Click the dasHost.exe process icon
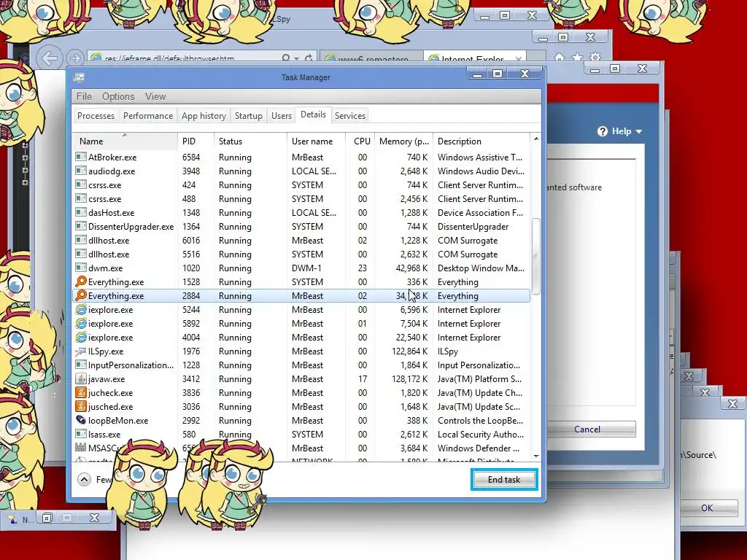This screenshot has height=560, width=747. point(81,212)
